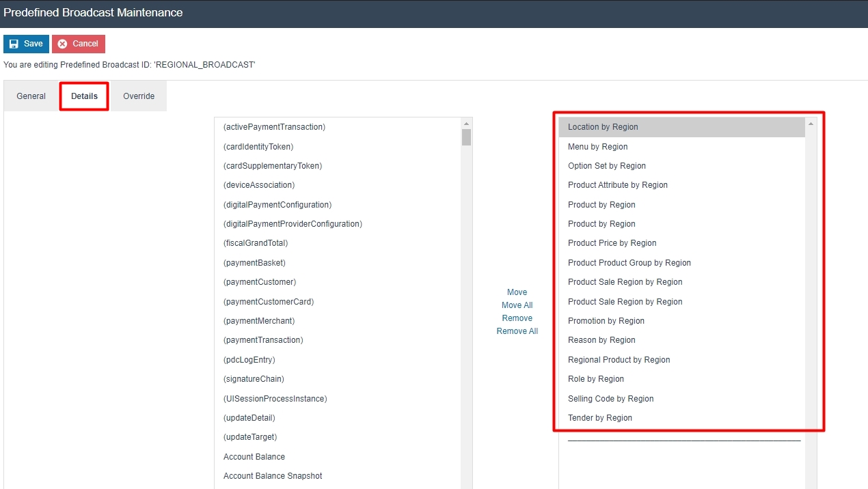Select 'Tender by Region' in the right list
Viewport: 868px width, 489px height.
(x=599, y=417)
